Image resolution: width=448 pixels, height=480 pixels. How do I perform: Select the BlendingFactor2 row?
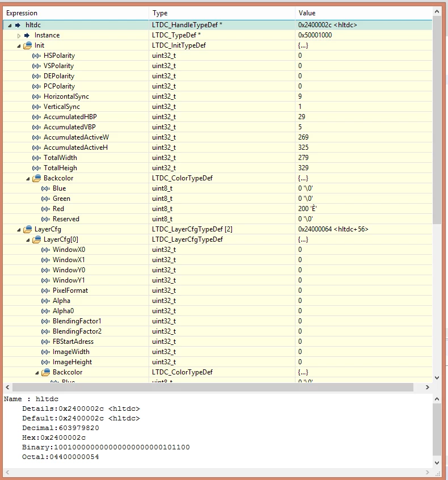218,331
